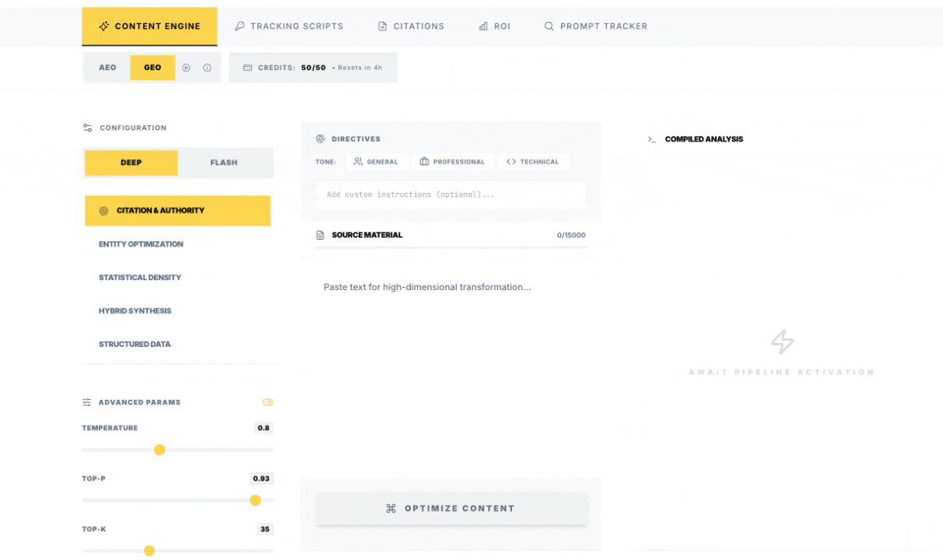The width and height of the screenshot is (943, 560).
Task: Click the info circle icon beside GEO
Action: [x=207, y=68]
